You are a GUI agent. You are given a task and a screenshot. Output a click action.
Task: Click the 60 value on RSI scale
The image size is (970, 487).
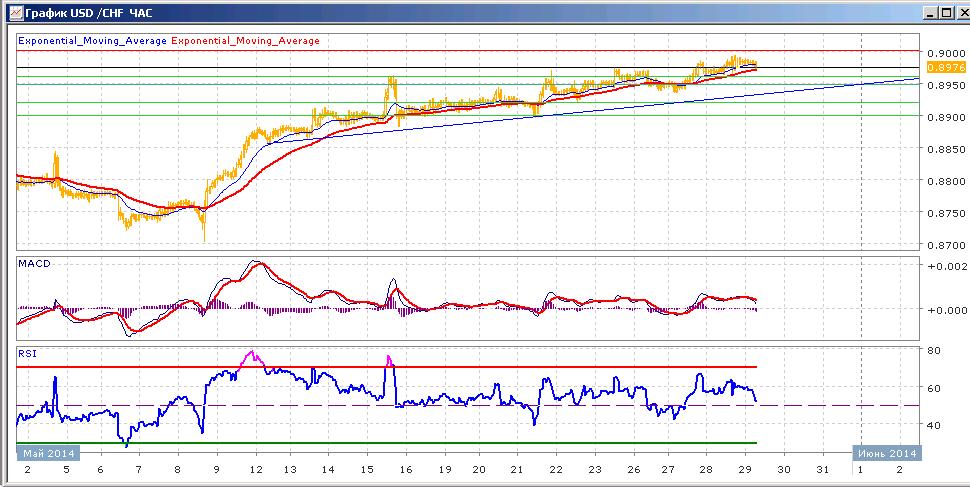coord(935,388)
